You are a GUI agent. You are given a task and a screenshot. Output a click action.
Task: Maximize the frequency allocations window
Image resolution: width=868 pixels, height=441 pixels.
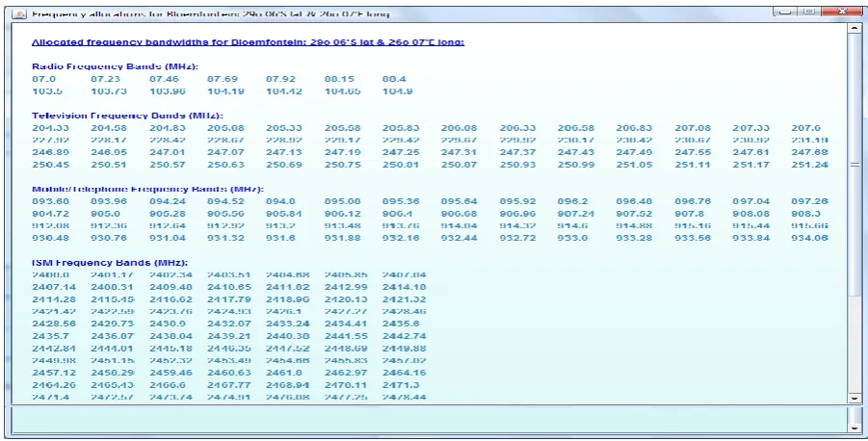tap(809, 12)
